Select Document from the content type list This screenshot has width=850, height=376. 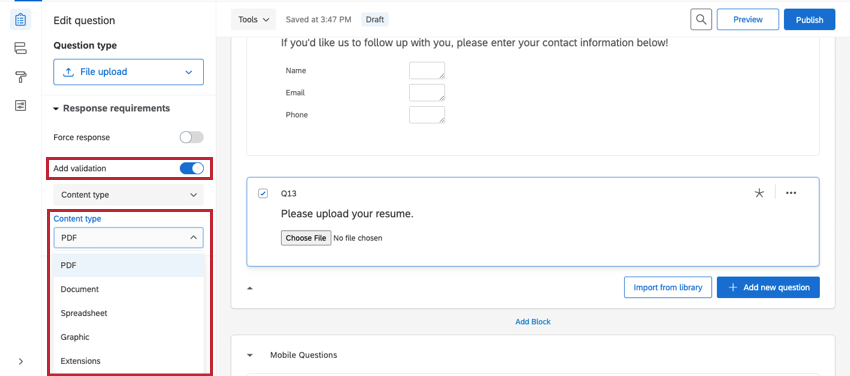(x=128, y=289)
